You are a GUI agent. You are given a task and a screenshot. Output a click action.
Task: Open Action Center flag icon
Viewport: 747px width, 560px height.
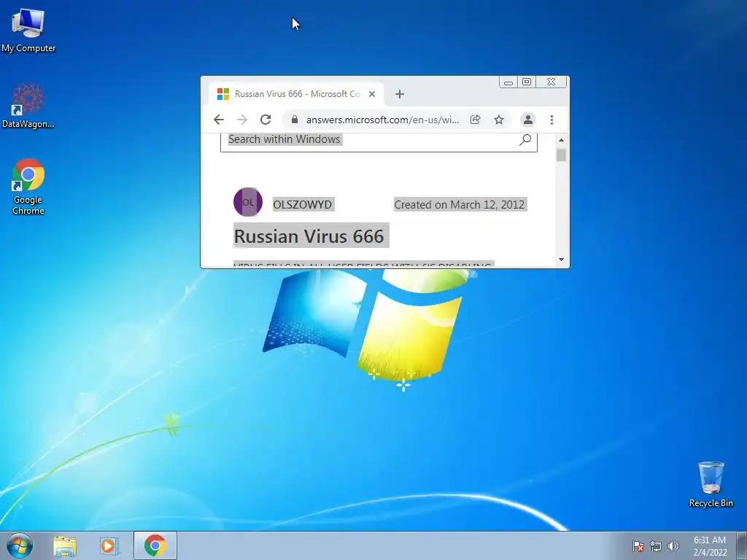coord(638,546)
